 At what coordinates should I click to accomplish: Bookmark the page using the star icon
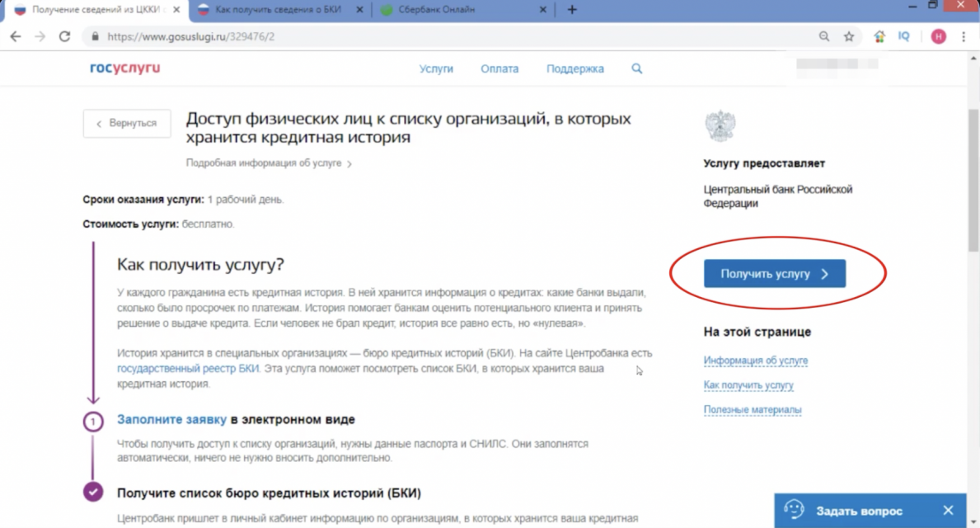[850, 36]
